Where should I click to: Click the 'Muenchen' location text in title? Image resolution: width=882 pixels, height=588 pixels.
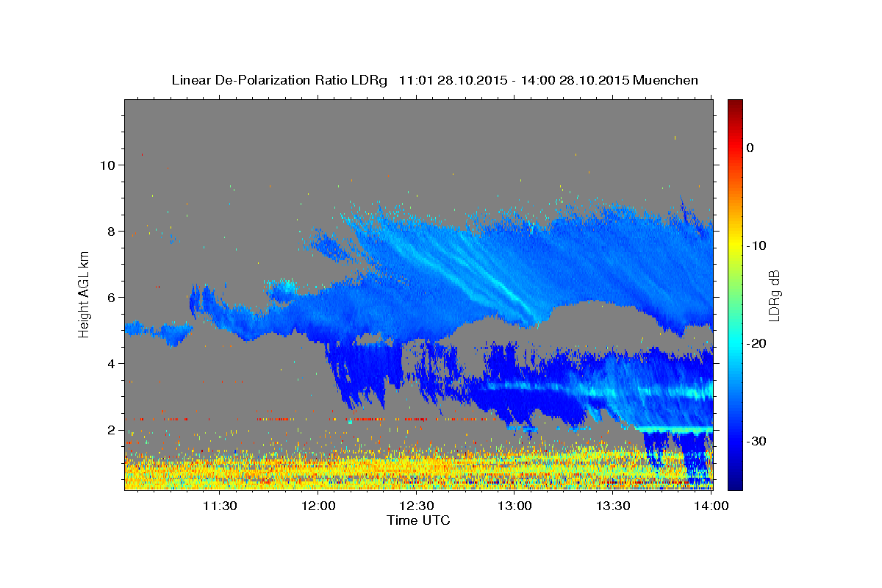[x=666, y=80]
